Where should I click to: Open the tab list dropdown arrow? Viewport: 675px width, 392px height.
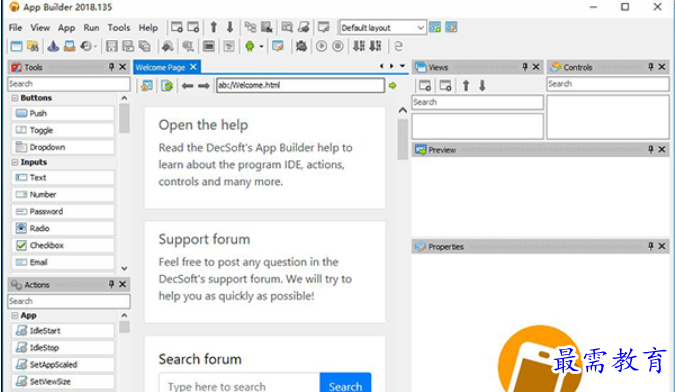(x=403, y=66)
